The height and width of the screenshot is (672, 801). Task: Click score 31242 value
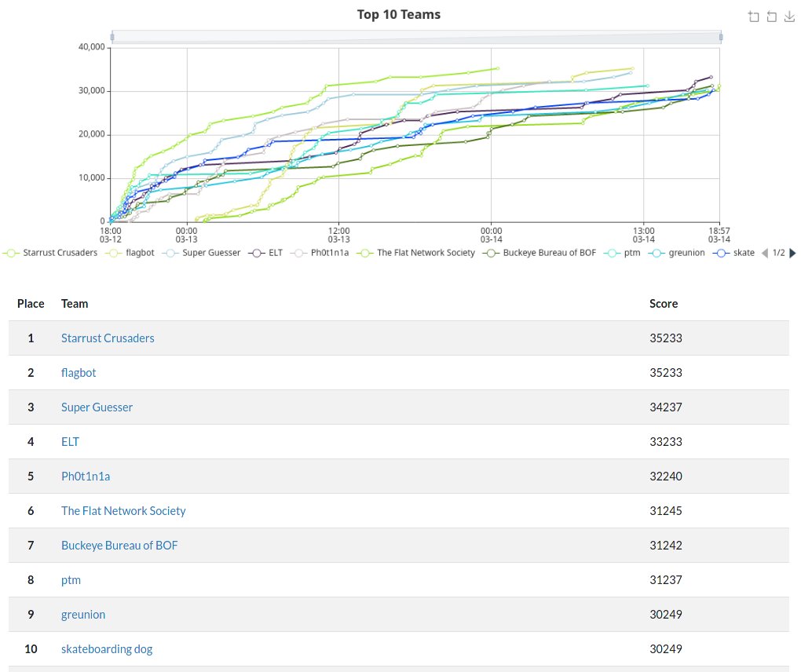click(666, 546)
